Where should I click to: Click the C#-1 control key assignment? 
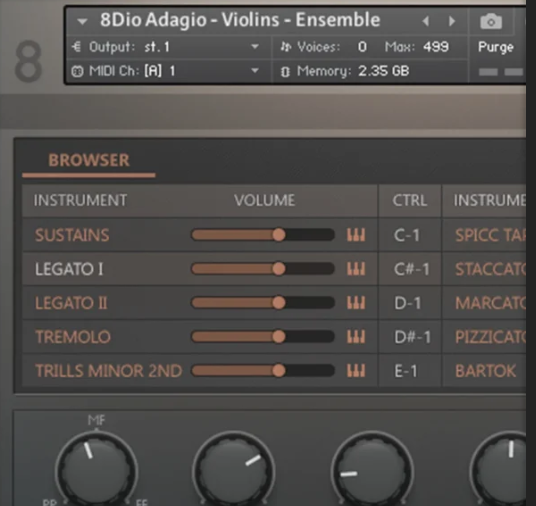pyautogui.click(x=411, y=269)
